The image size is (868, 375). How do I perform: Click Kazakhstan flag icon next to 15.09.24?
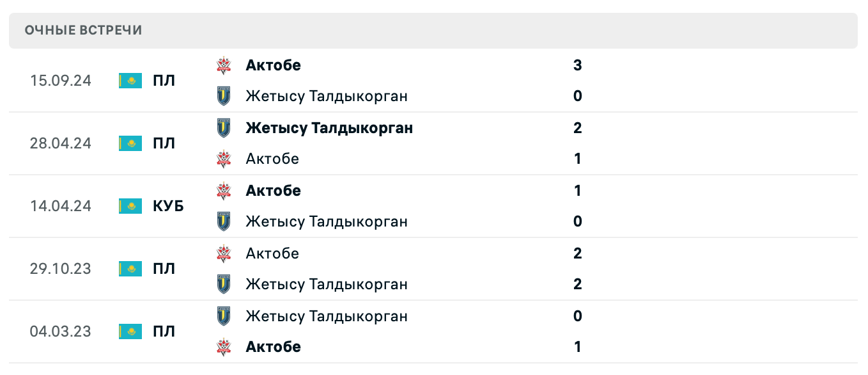130,81
